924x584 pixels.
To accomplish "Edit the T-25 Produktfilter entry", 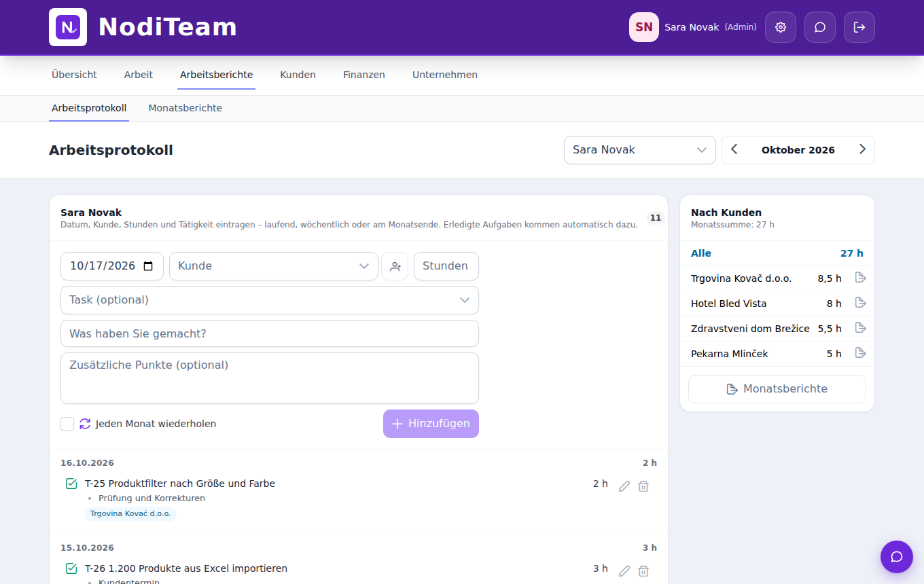I will coord(624,486).
